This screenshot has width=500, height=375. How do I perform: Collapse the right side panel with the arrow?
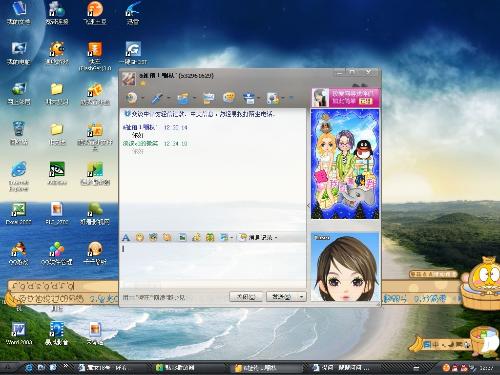(x=308, y=206)
